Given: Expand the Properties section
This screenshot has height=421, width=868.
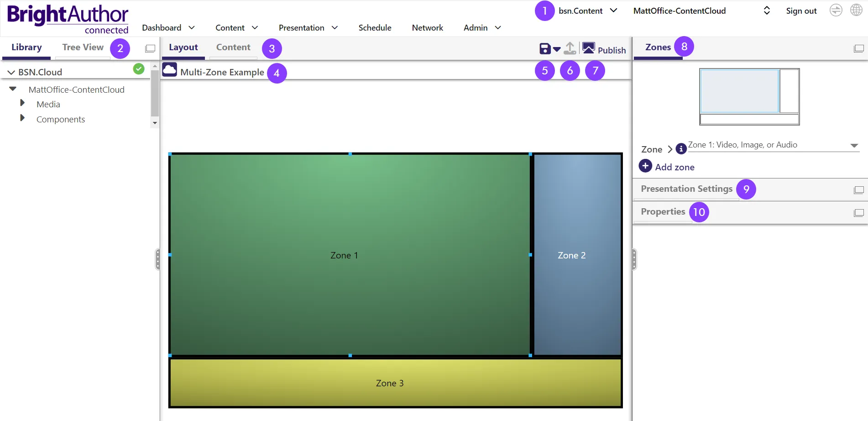Looking at the screenshot, I should 663,212.
